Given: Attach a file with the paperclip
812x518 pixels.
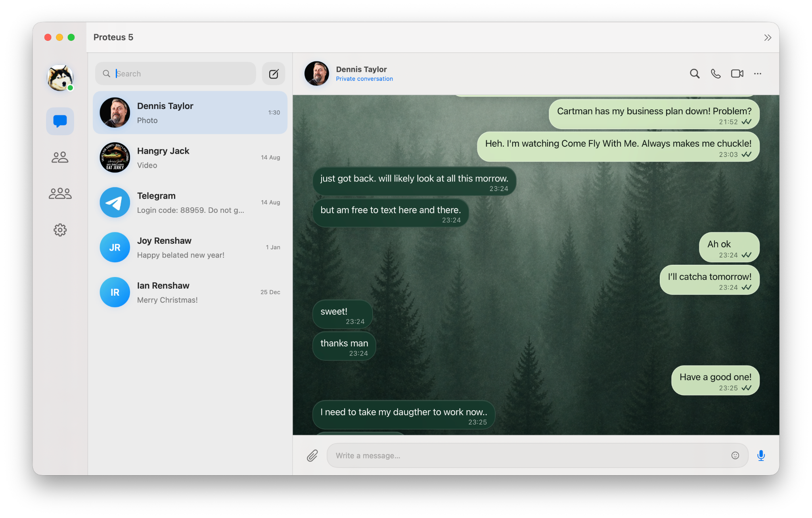Looking at the screenshot, I should point(312,456).
